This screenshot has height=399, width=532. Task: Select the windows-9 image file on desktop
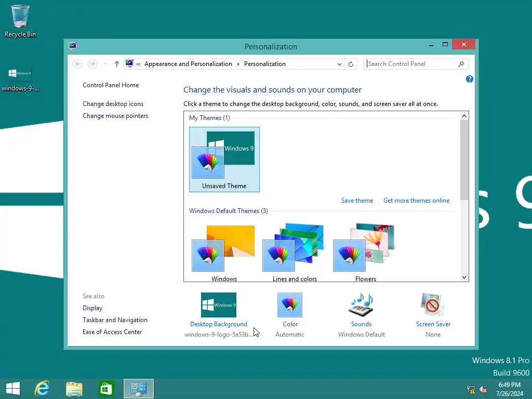click(x=20, y=79)
